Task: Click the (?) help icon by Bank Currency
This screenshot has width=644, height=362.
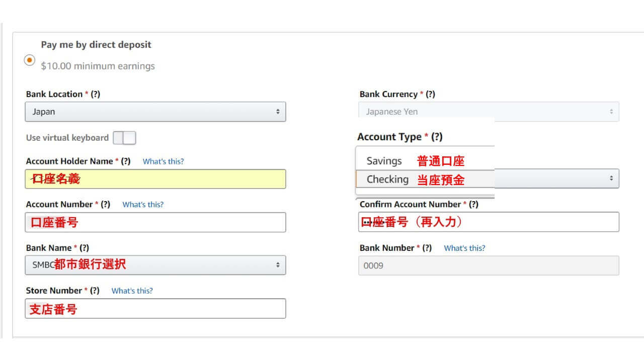Action: (430, 94)
